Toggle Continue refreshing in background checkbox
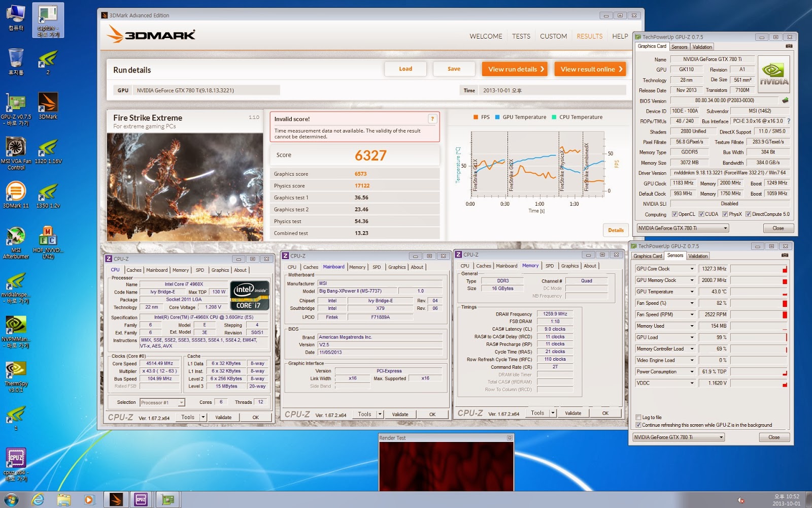This screenshot has height=508, width=812. [x=638, y=425]
